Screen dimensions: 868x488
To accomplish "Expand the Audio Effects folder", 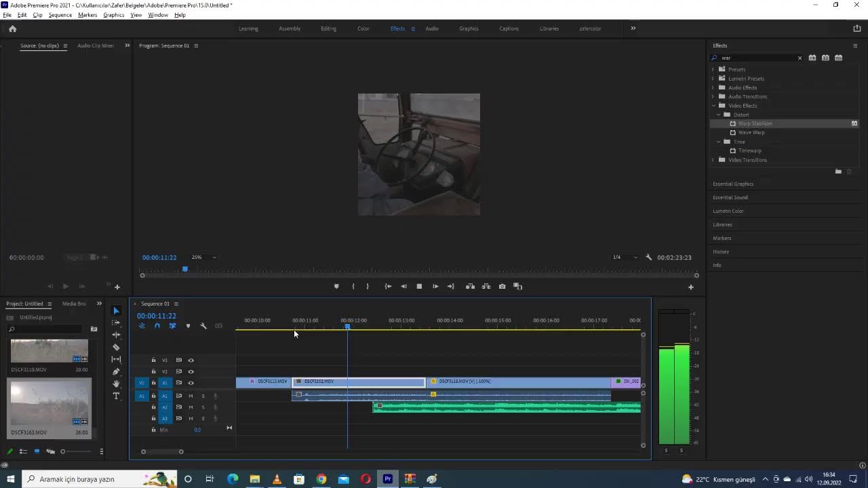I will coord(713,87).
